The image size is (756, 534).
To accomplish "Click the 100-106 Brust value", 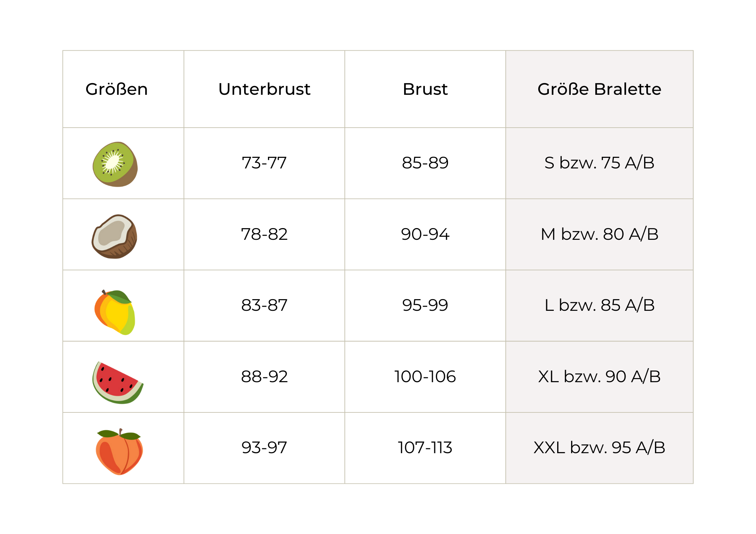I will tap(425, 377).
